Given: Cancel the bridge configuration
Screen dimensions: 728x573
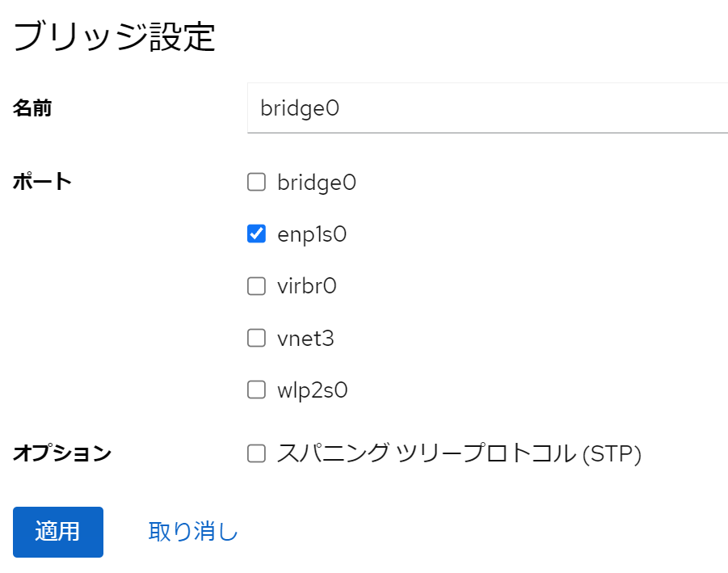Looking at the screenshot, I should [x=191, y=532].
